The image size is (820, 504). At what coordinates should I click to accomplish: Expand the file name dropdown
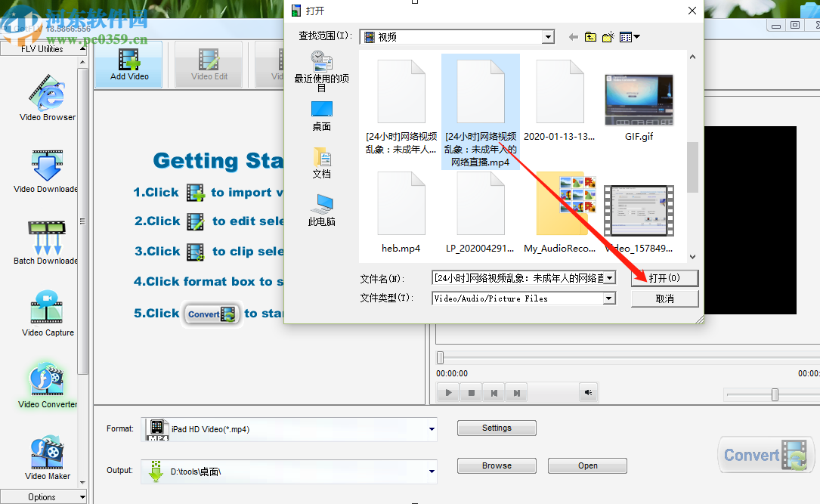point(610,278)
